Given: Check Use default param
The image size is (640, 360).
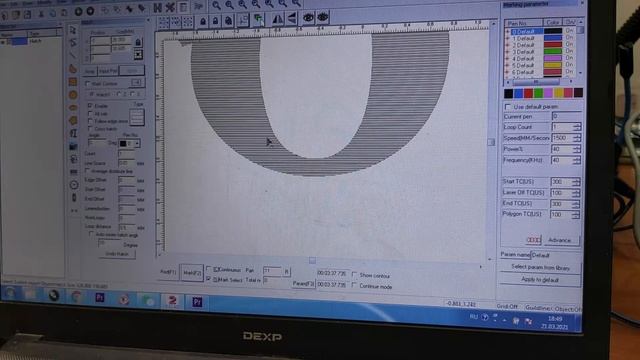Looking at the screenshot, I should [x=507, y=107].
